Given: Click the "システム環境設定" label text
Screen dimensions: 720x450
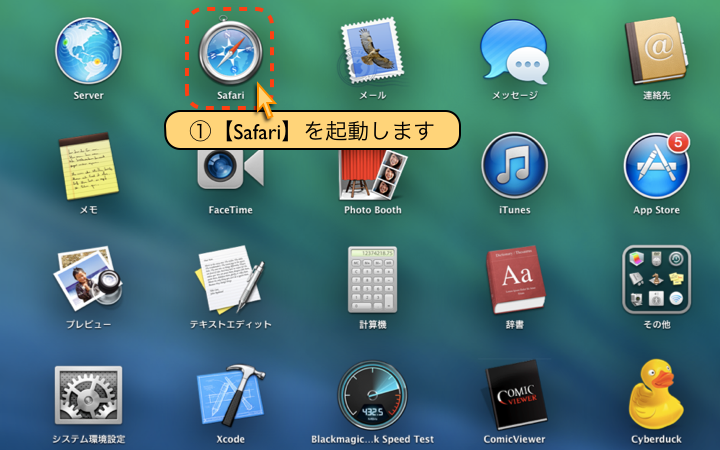Looking at the screenshot, I should [x=89, y=439].
